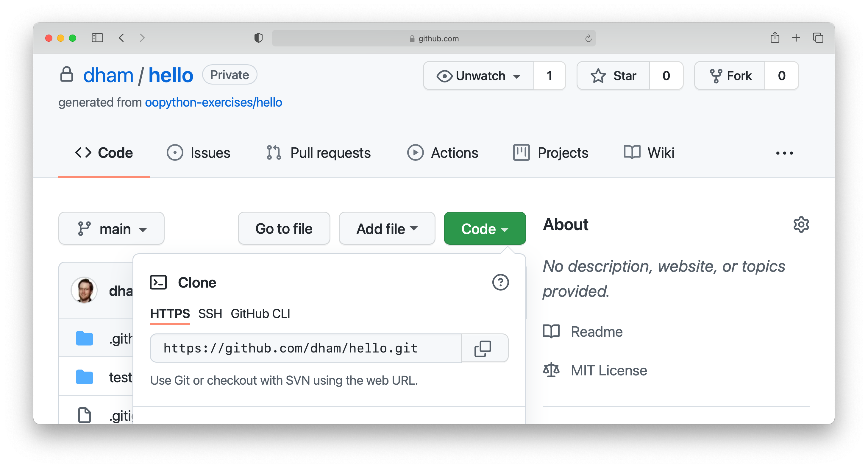Close the window with red button

(49, 38)
